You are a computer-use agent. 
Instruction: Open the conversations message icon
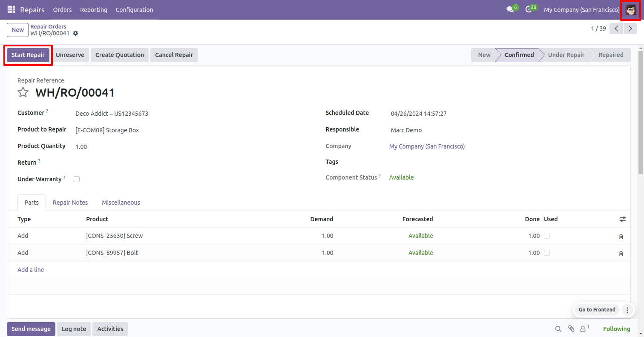(x=510, y=9)
